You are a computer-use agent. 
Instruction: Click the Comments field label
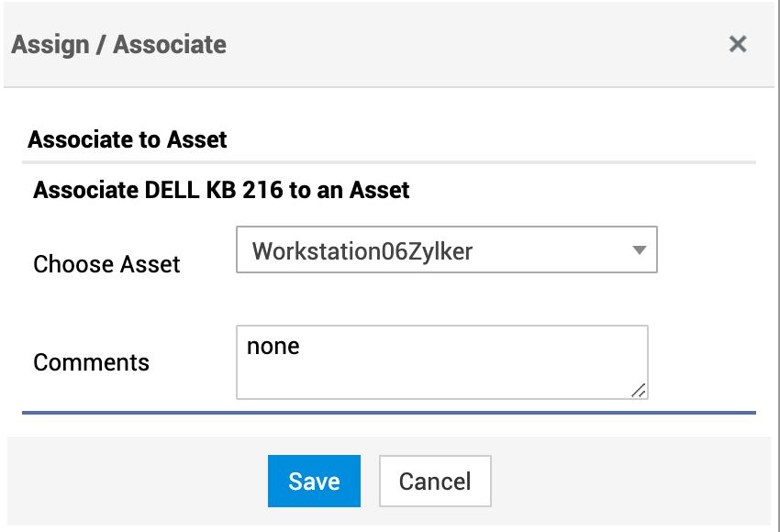(91, 362)
